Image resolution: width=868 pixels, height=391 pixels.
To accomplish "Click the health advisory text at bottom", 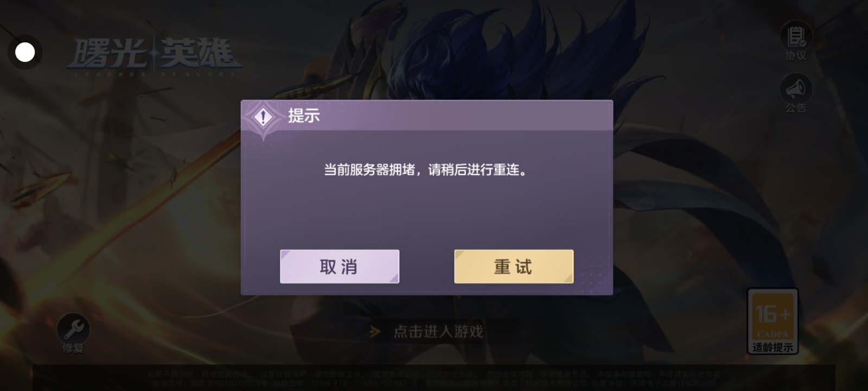I will pyautogui.click(x=434, y=379).
